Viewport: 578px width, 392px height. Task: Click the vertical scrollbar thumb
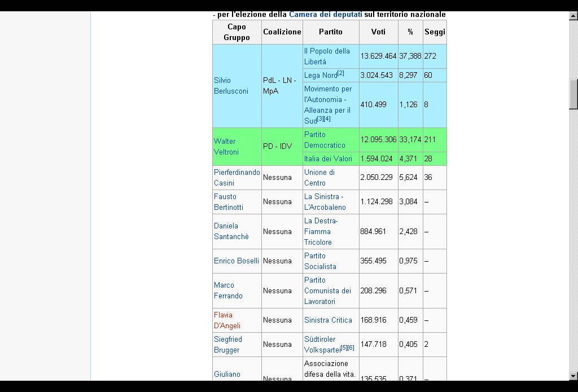(x=573, y=94)
